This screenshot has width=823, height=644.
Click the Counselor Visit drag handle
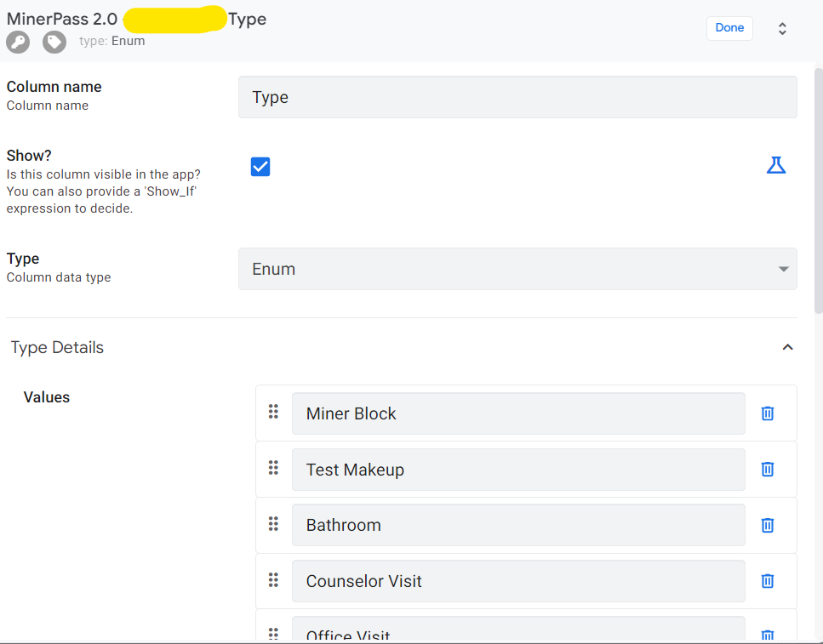(x=273, y=580)
